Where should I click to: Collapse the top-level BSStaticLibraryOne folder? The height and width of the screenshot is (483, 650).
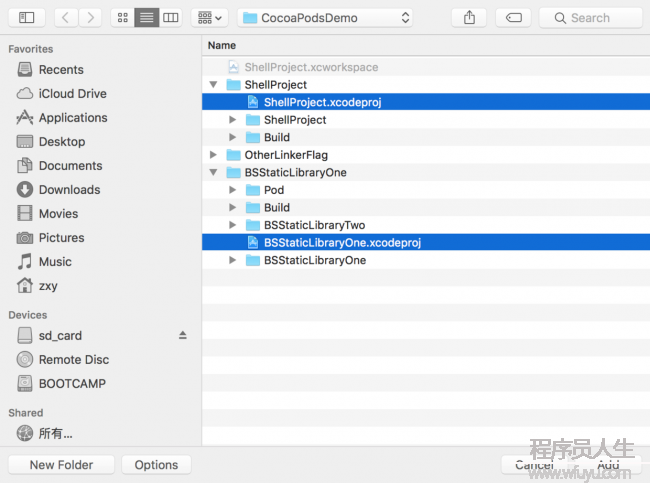213,172
